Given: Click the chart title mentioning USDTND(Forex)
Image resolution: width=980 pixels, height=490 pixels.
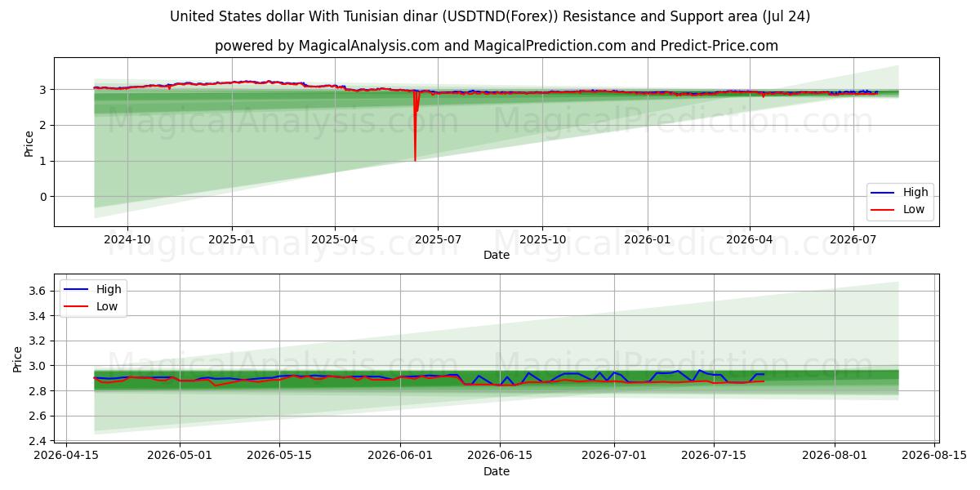Looking at the screenshot, I should point(490,16).
